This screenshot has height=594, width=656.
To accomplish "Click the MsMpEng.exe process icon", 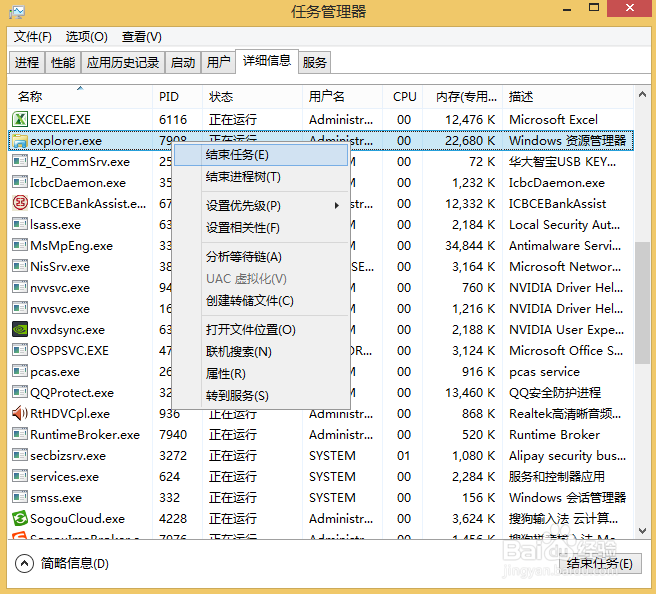I will pos(20,245).
